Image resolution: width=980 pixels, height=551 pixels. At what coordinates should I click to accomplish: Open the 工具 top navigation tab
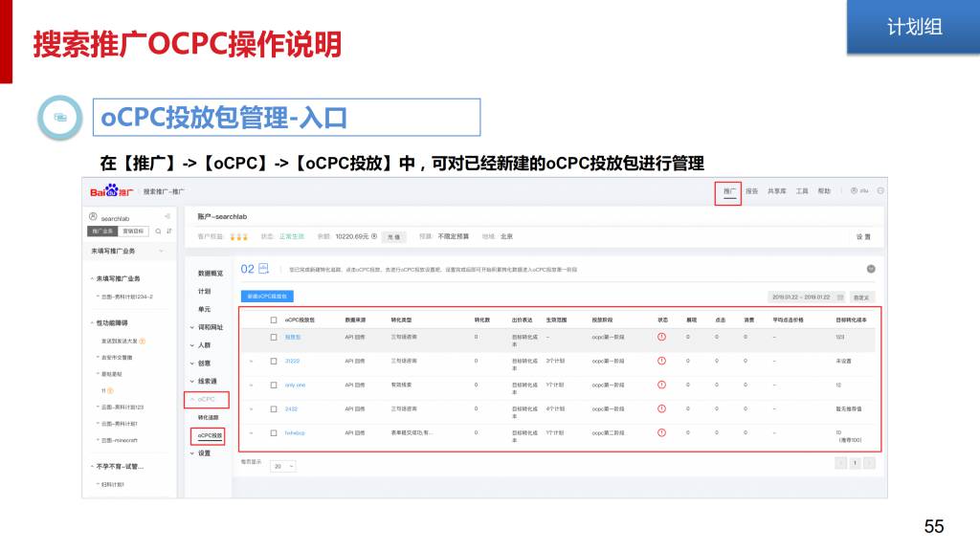[802, 191]
